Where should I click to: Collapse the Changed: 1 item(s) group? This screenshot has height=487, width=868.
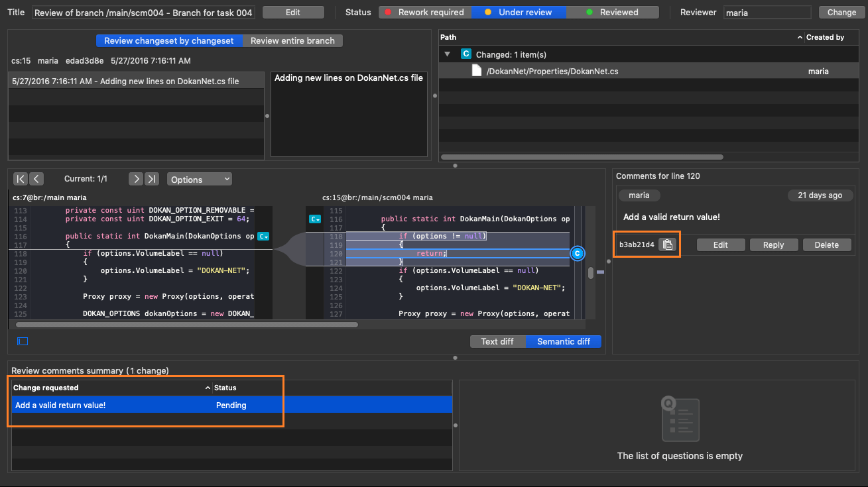pyautogui.click(x=448, y=54)
